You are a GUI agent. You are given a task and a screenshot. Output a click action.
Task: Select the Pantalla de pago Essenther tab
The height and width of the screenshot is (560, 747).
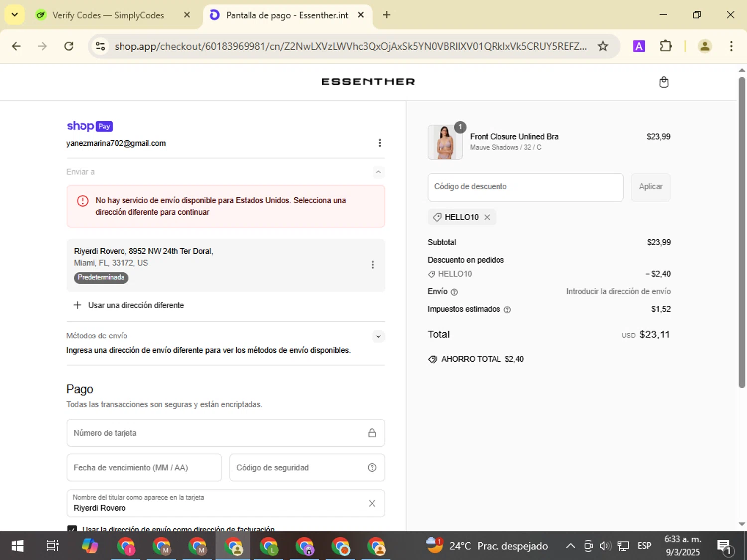[287, 15]
